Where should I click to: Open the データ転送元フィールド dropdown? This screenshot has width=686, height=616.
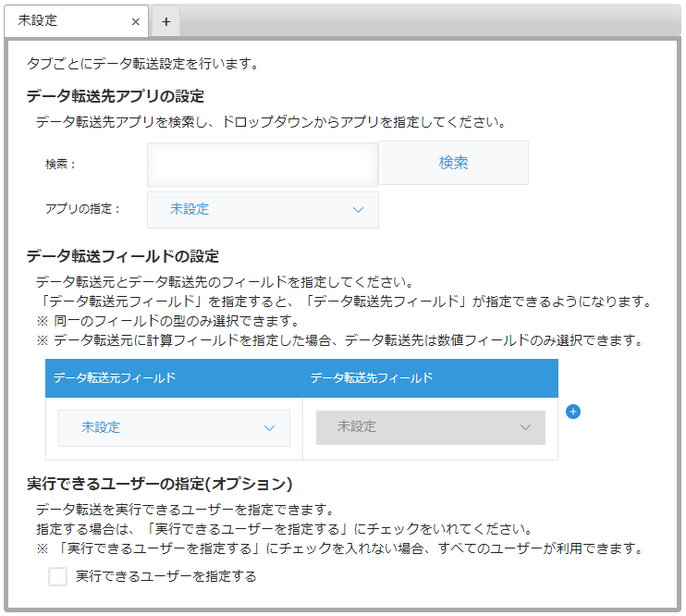point(174,427)
